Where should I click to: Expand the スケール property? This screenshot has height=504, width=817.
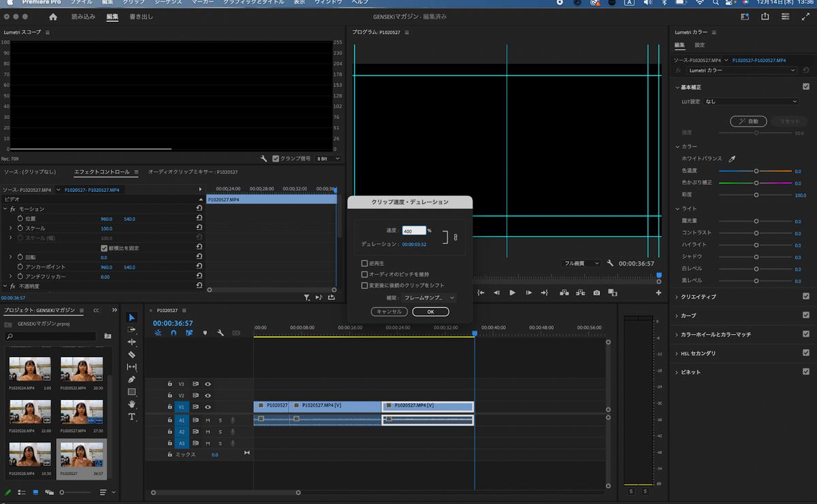point(11,229)
